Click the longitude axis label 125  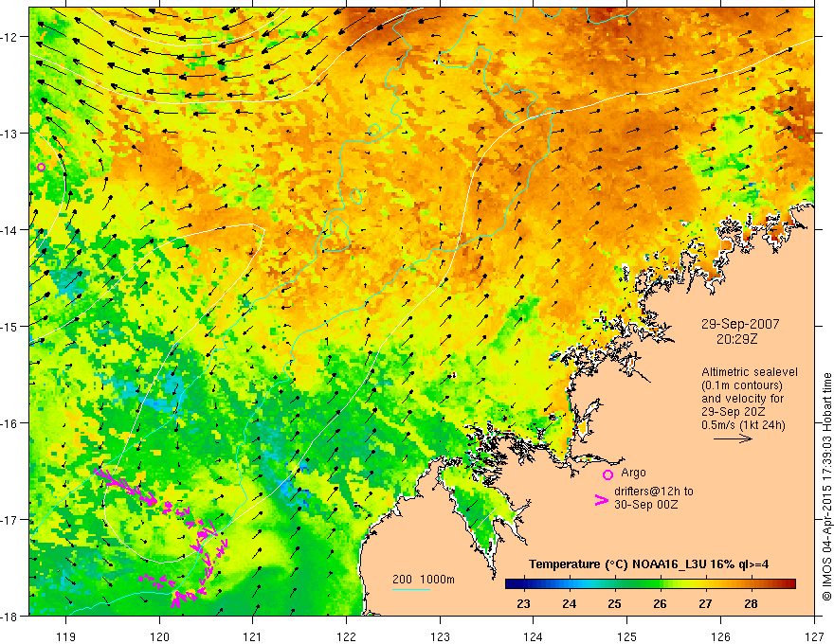(627, 636)
